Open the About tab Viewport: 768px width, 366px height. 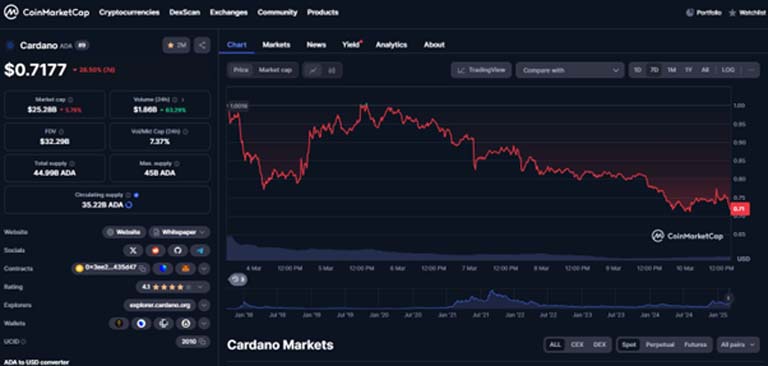pos(434,45)
